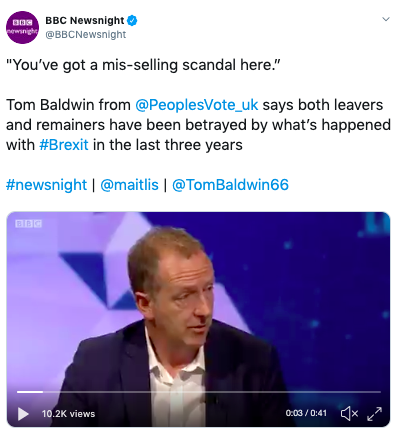
Task: Expand the video to fullscreen
Action: [x=374, y=414]
